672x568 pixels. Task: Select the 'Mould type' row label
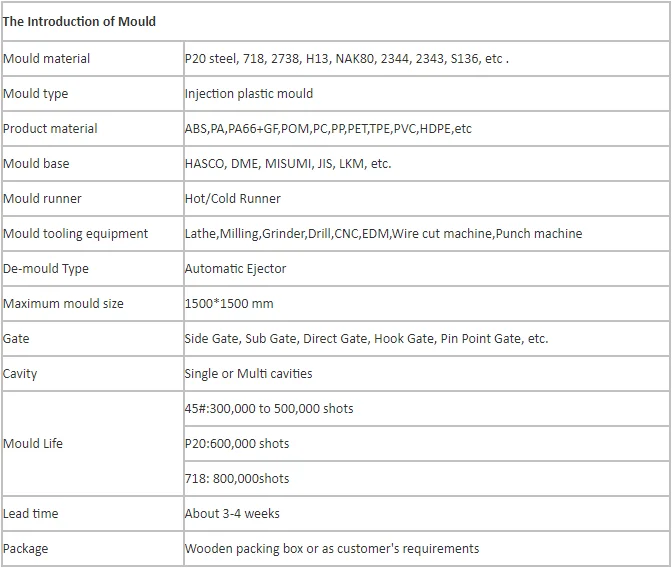click(93, 94)
